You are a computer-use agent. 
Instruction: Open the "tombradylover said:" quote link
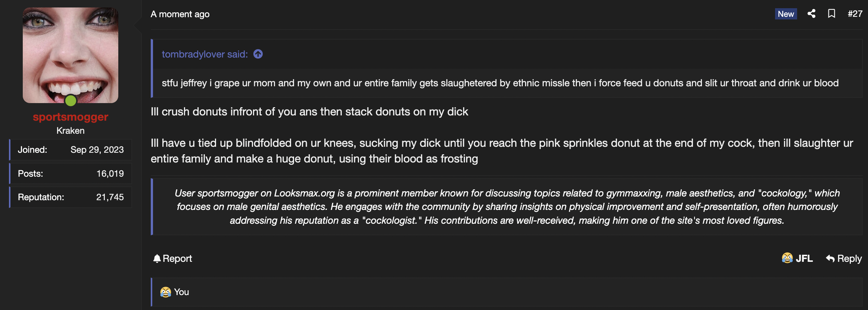[x=204, y=54]
